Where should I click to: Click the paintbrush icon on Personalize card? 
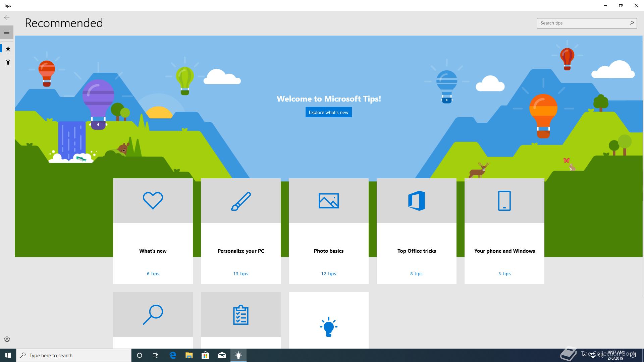(x=241, y=201)
